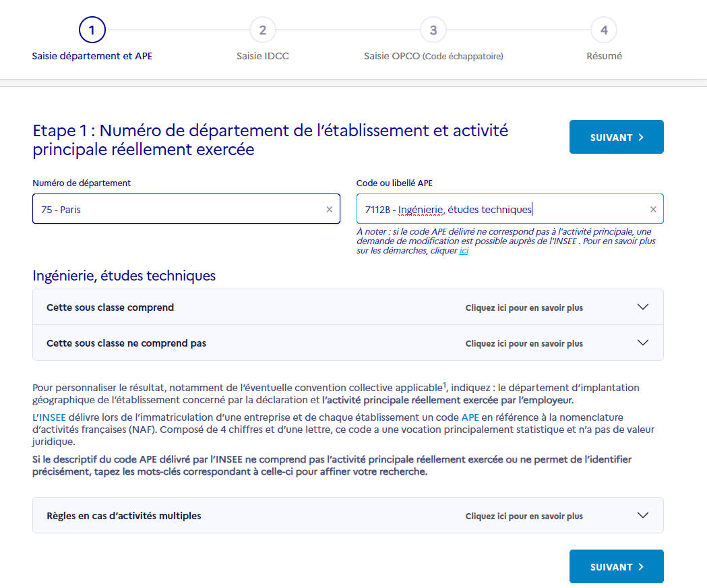Click 'Saisie département et APE' step label

(92, 57)
